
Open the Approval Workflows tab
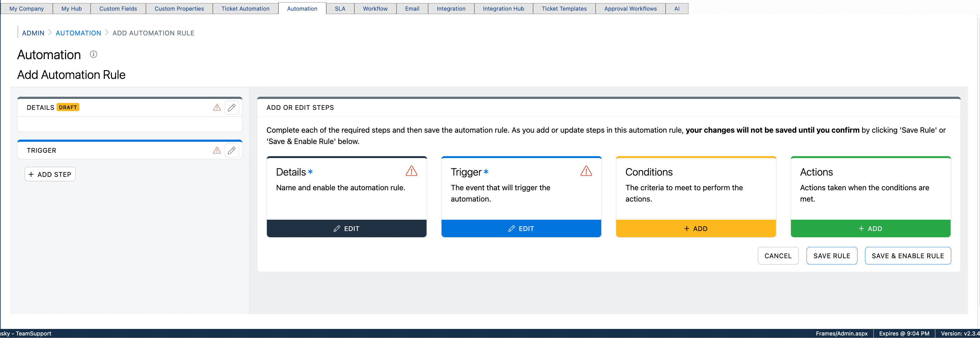coord(630,8)
